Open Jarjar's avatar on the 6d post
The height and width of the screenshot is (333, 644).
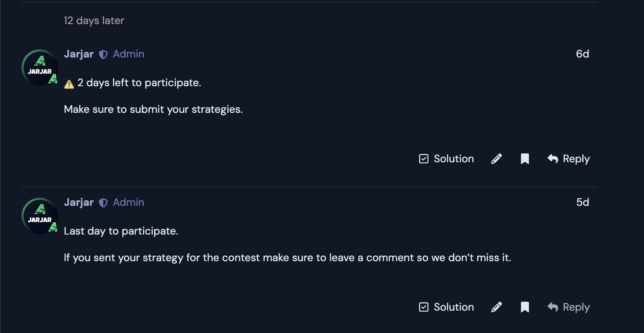click(40, 68)
